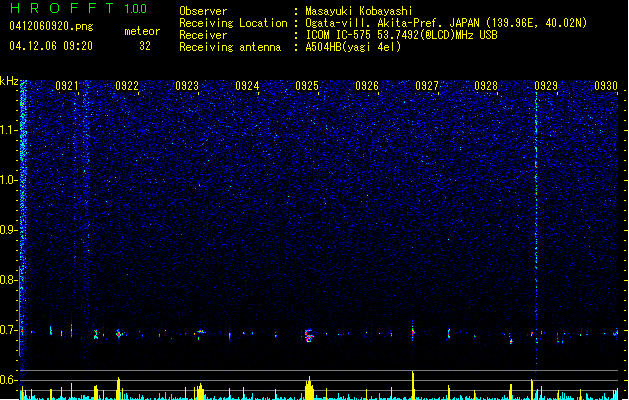Click the bright meteor echo near 0925
Screen dimensions: 629x400
pyautogui.click(x=308, y=335)
